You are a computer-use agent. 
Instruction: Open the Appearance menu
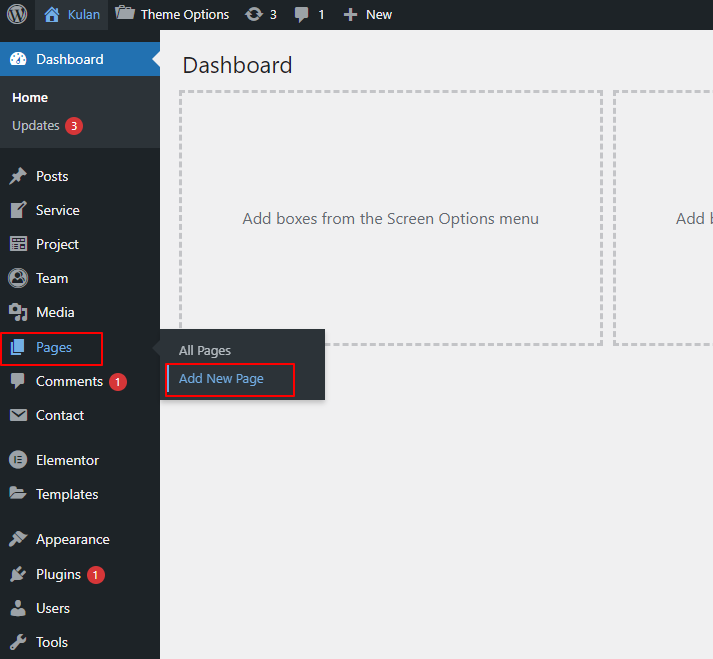pos(73,539)
